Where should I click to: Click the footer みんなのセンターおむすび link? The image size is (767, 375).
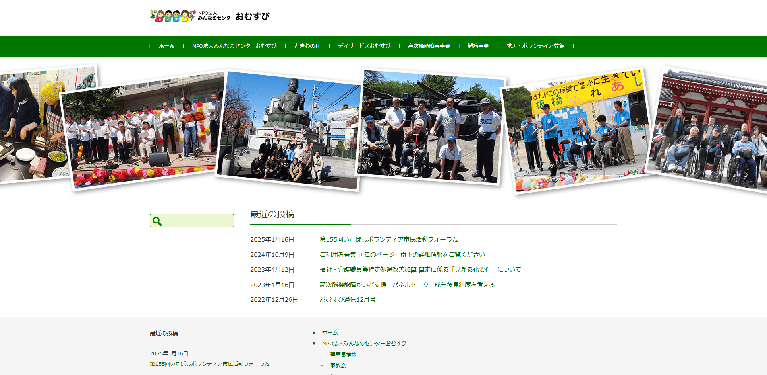(x=364, y=343)
